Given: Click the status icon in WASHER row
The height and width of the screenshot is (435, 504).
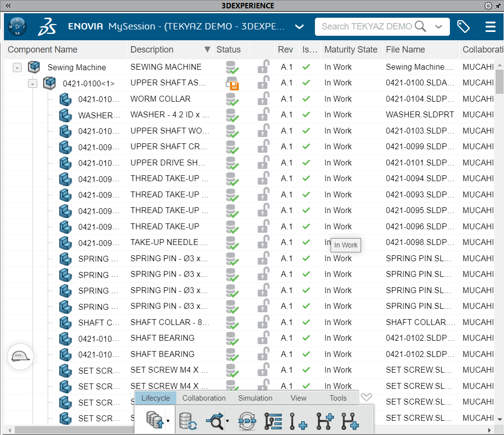Looking at the screenshot, I should 232,115.
